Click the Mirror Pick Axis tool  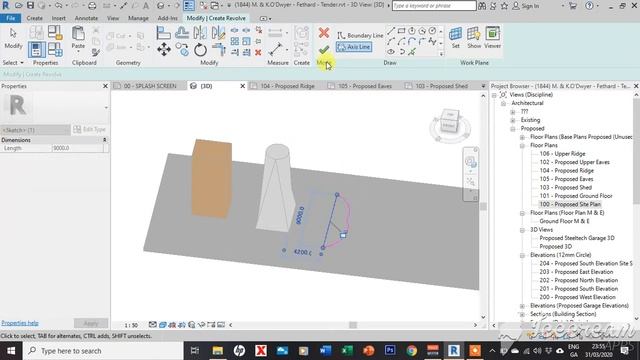click(x=200, y=33)
